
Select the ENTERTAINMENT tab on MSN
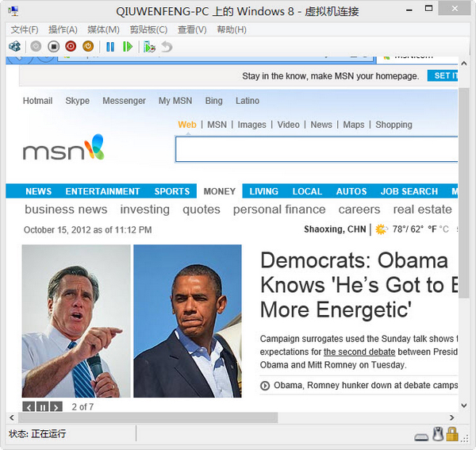[102, 191]
